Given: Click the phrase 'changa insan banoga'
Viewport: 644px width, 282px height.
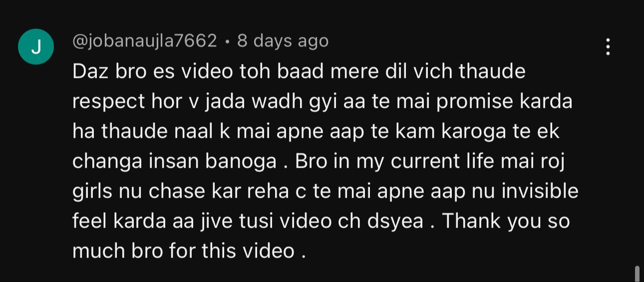Looking at the screenshot, I should (x=174, y=162).
